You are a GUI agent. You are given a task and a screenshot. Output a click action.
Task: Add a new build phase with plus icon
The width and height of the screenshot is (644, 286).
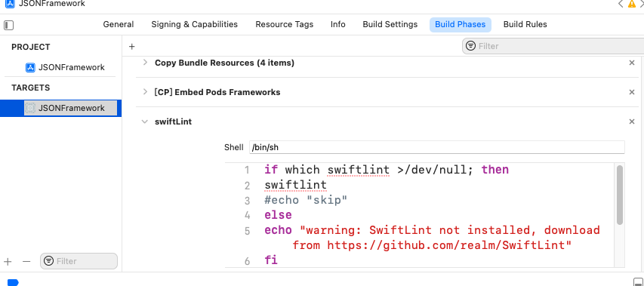click(132, 47)
